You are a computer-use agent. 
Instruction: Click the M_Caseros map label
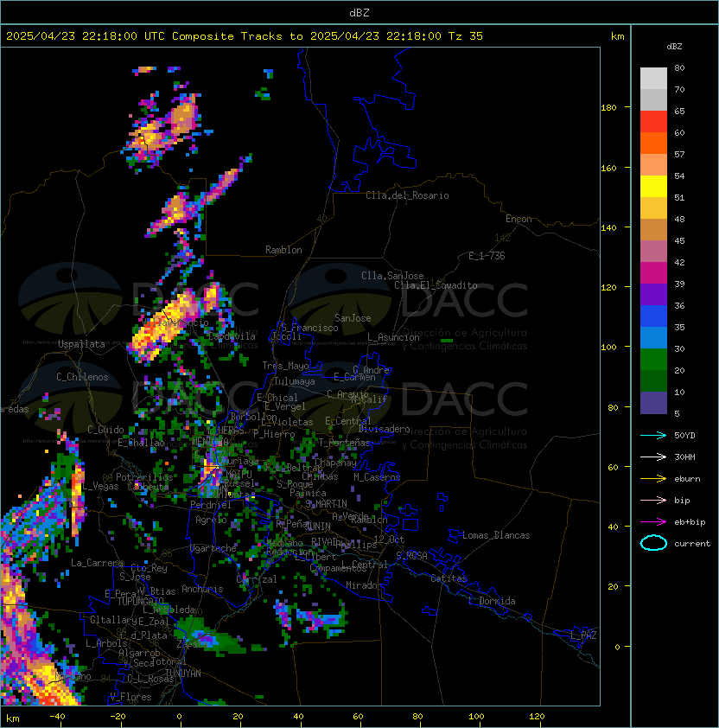377,477
